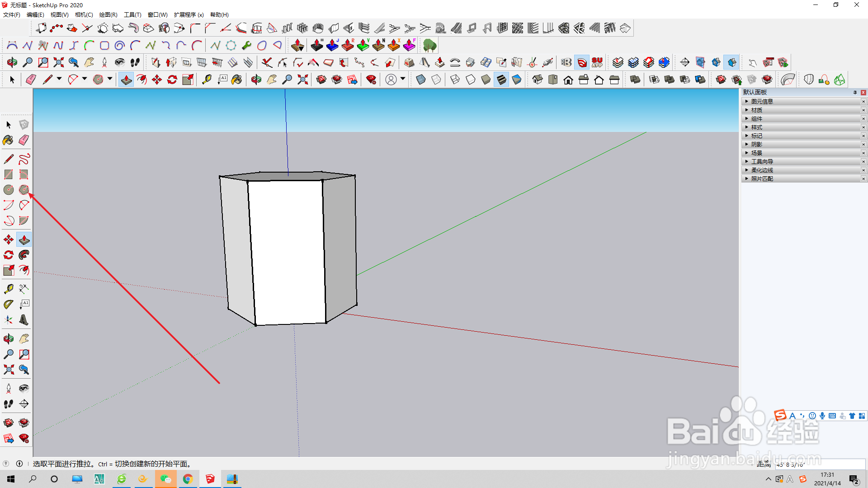Open the 相机(C) menu
The height and width of the screenshot is (488, 868).
pos(84,14)
